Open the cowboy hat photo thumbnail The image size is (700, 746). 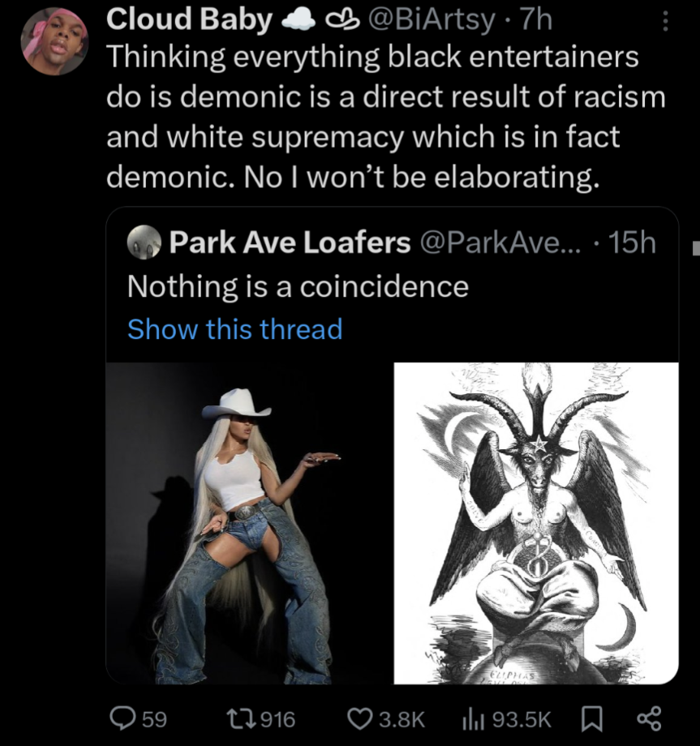[x=248, y=523]
